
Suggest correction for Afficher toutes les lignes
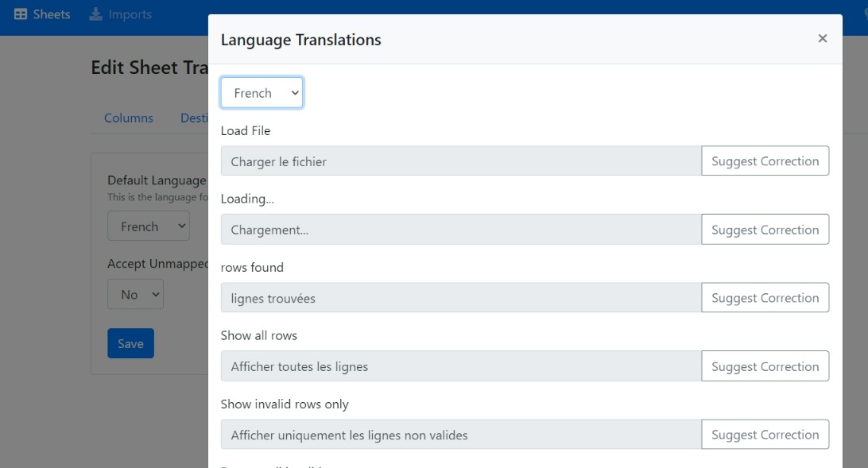coord(765,366)
